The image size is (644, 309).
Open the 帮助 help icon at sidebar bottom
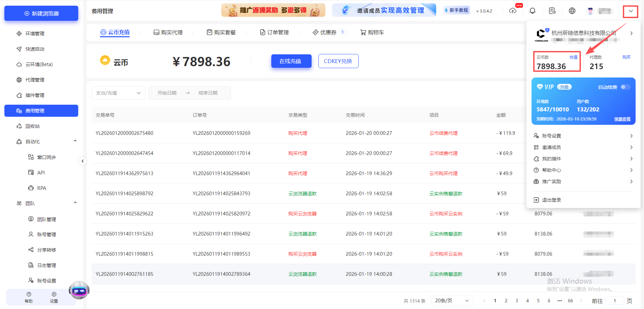pos(28,297)
